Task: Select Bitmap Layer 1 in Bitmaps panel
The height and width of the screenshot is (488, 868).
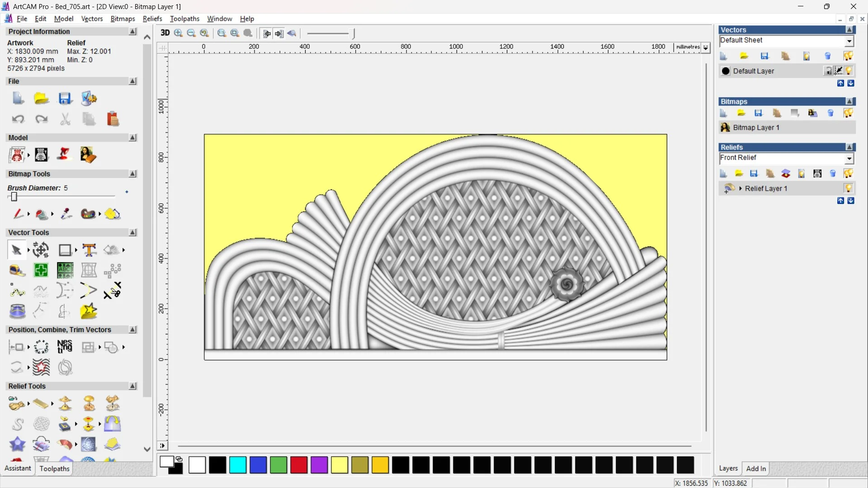Action: point(756,128)
